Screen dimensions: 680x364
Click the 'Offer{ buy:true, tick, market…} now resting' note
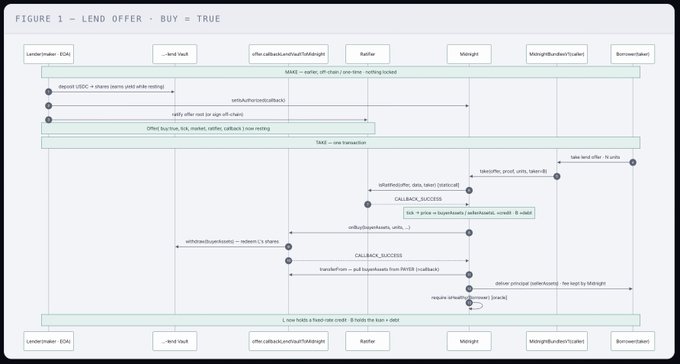[208, 128]
